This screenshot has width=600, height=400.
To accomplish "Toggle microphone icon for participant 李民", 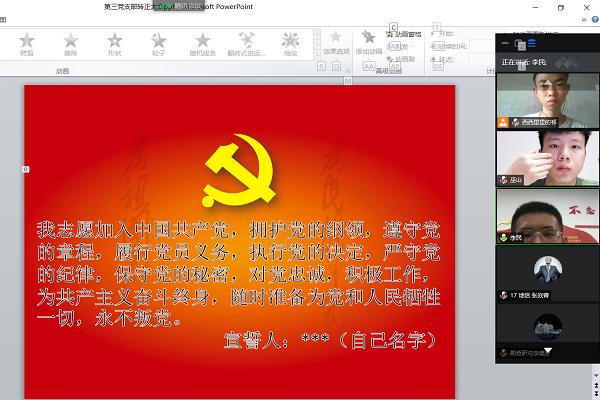I will click(x=504, y=239).
